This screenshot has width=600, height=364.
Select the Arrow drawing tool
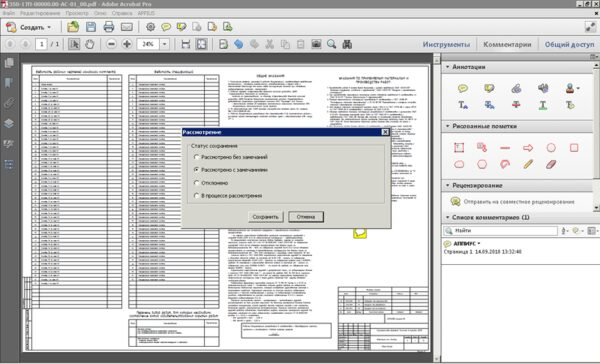pos(528,148)
